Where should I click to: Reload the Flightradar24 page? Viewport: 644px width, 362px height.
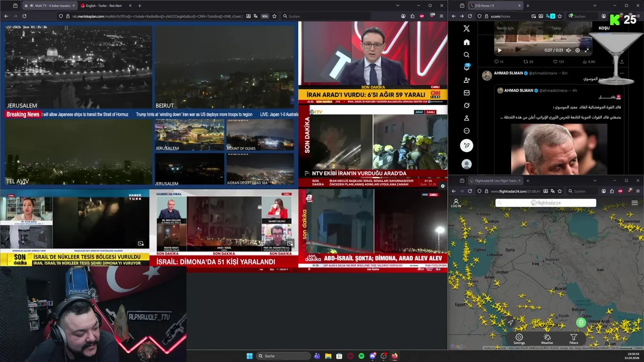tap(470, 191)
